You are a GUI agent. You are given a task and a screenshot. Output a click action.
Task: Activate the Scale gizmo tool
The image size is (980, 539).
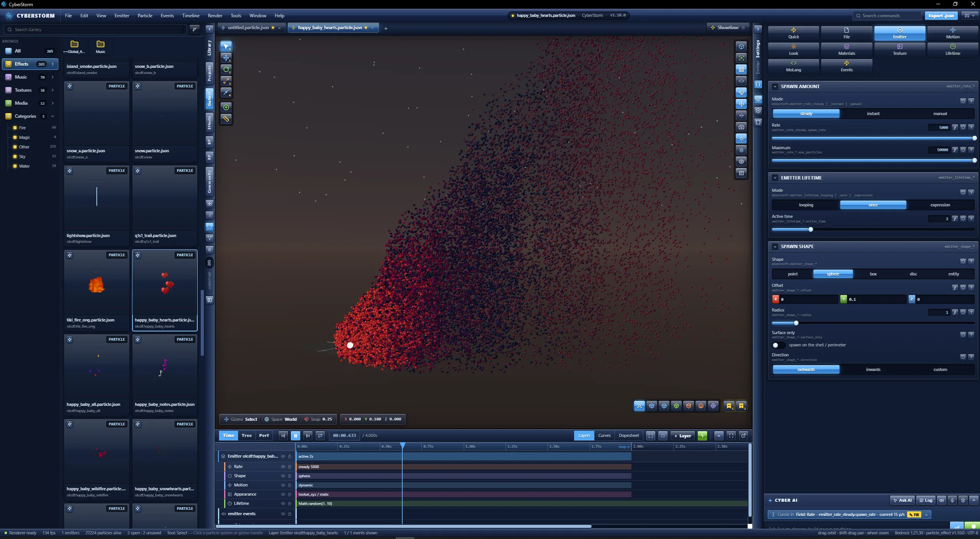coord(226,81)
